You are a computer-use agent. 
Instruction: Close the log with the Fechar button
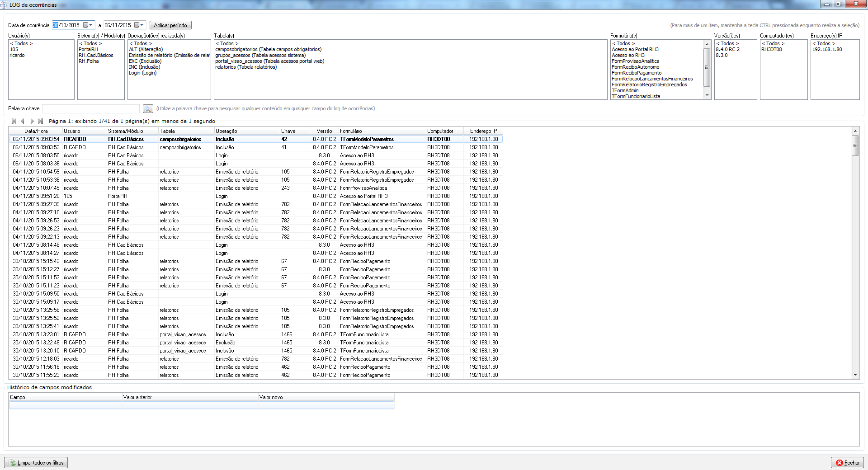click(x=847, y=463)
